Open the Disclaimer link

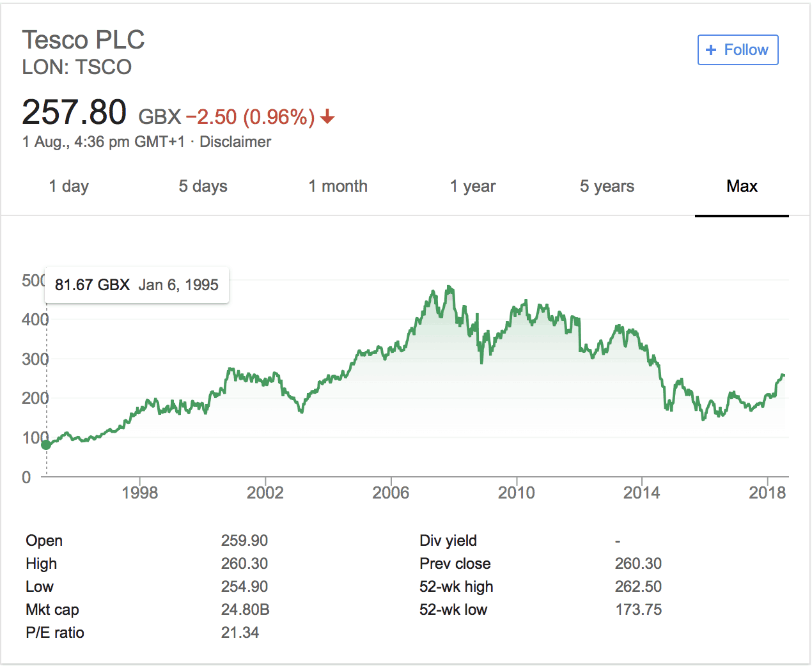click(235, 142)
